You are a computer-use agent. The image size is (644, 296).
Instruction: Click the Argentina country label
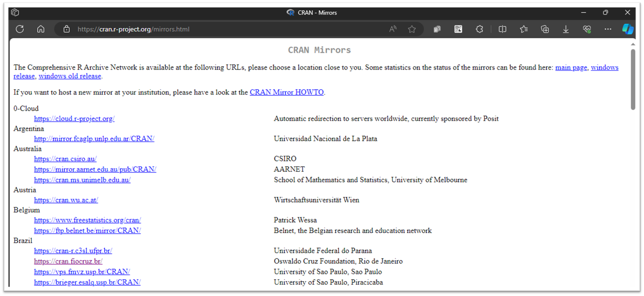click(29, 129)
